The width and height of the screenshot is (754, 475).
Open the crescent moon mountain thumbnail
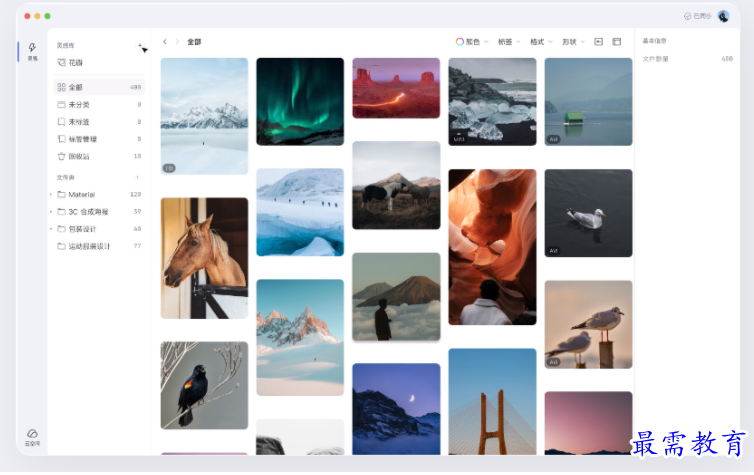pyautogui.click(x=396, y=409)
